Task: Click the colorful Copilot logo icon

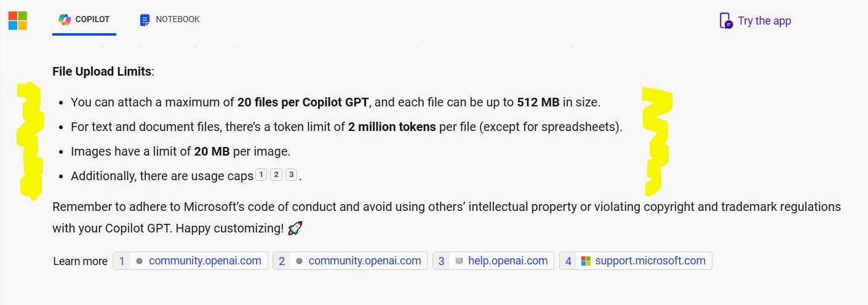Action: coord(65,19)
